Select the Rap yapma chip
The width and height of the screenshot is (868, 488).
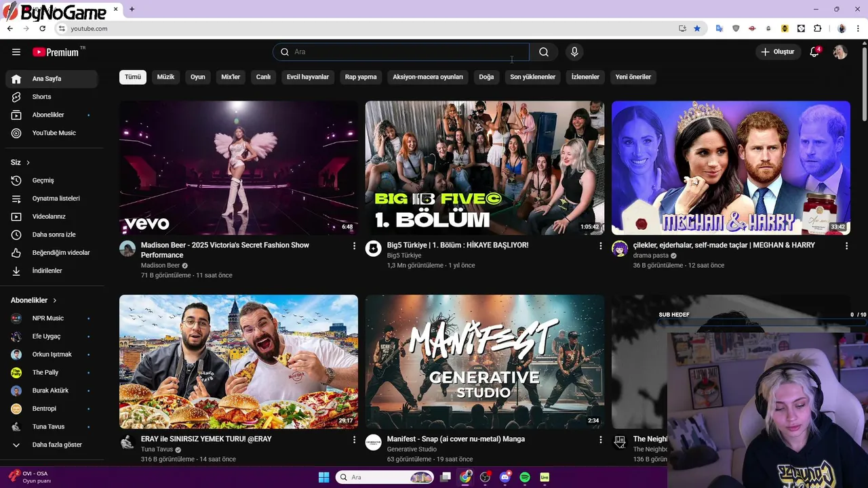pos(361,77)
